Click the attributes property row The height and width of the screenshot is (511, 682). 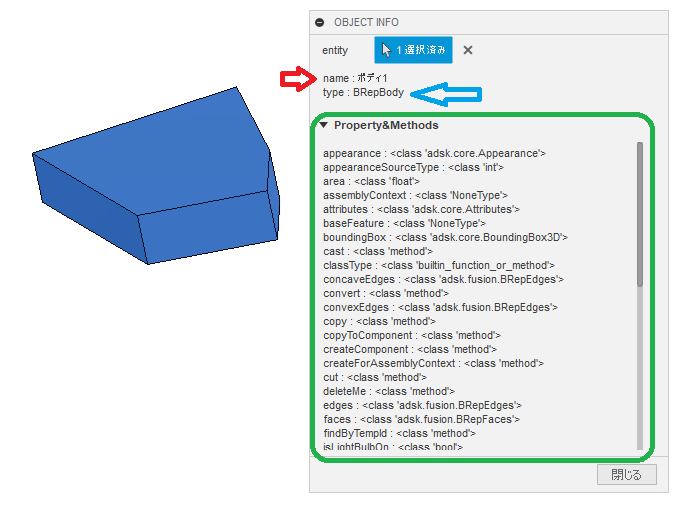point(421,209)
